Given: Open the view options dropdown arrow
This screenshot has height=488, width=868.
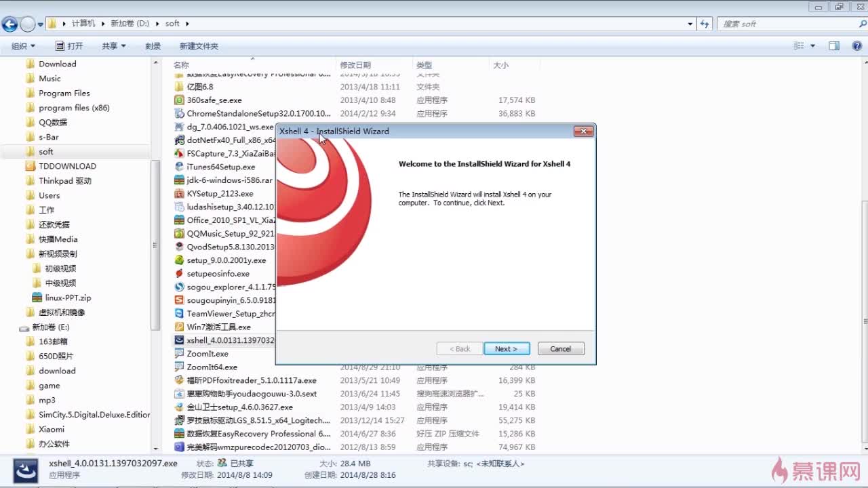Looking at the screenshot, I should point(813,46).
